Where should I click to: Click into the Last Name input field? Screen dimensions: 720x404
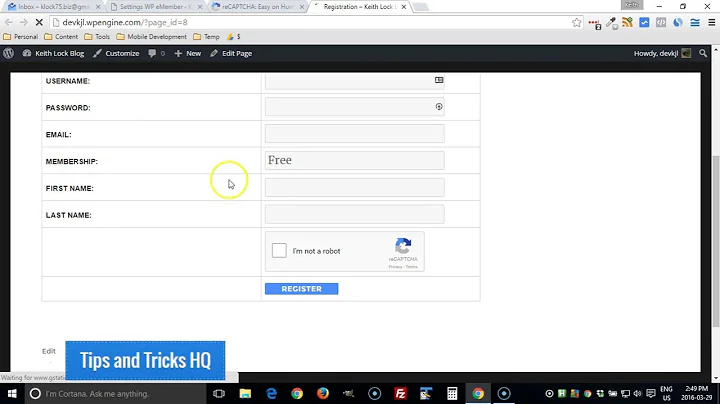tap(354, 214)
